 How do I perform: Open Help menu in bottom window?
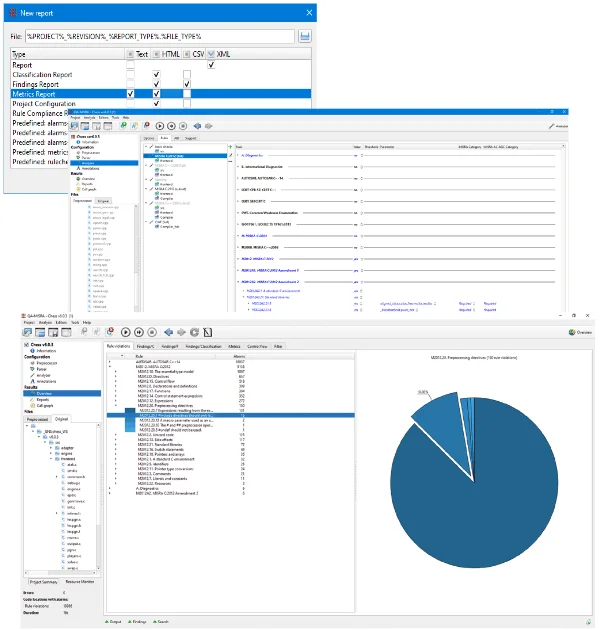click(87, 322)
